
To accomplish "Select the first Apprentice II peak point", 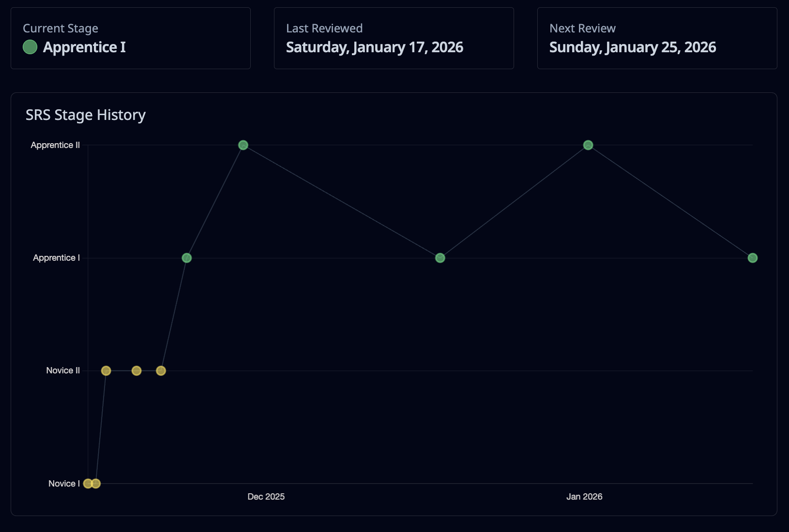I will (x=243, y=145).
